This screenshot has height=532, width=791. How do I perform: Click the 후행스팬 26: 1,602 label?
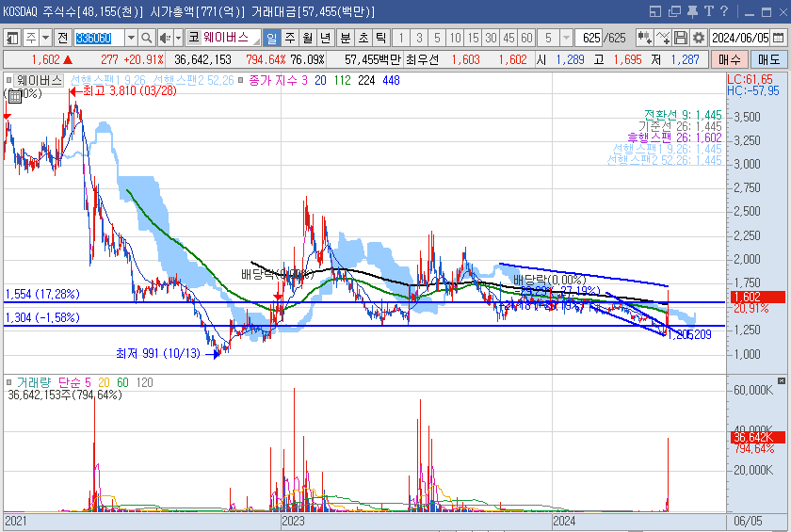click(x=674, y=137)
